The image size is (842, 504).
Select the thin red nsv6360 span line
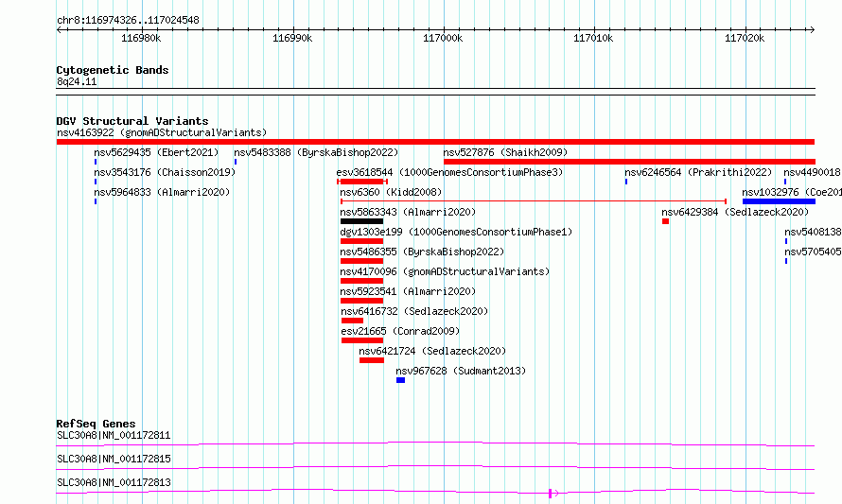click(534, 201)
